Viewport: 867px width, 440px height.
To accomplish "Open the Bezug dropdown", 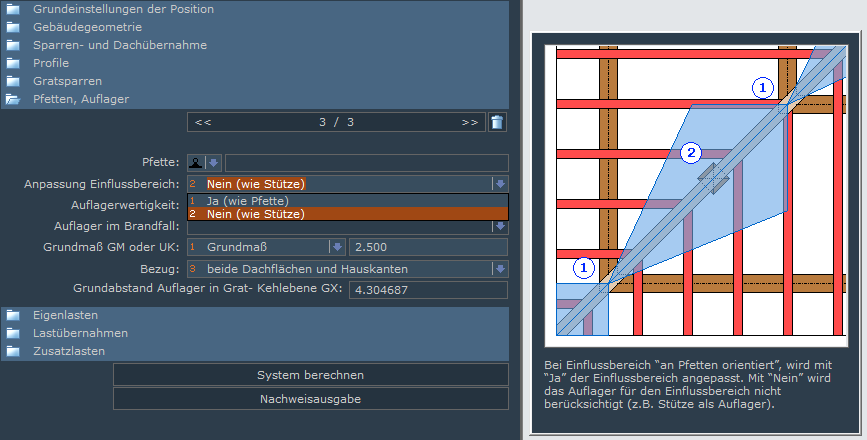I will point(499,268).
